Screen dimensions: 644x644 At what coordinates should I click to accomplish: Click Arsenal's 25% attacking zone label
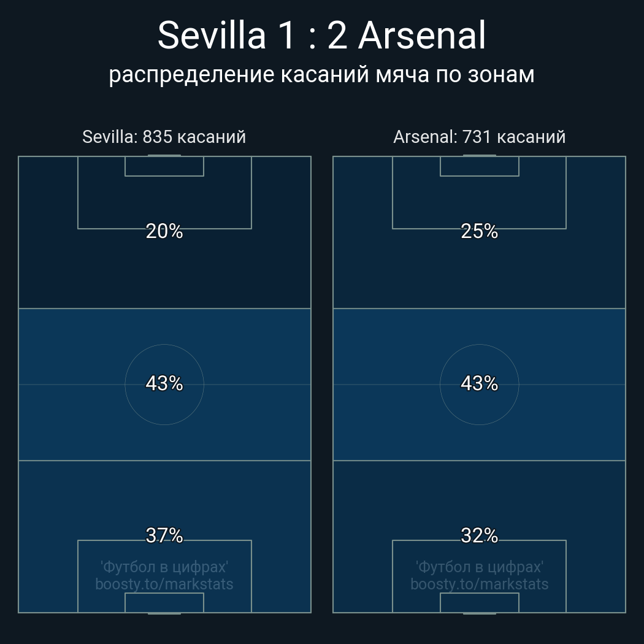(x=479, y=231)
